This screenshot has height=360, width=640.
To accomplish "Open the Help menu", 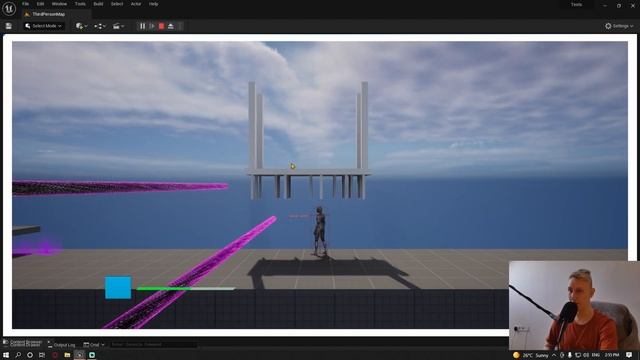I will point(153,4).
